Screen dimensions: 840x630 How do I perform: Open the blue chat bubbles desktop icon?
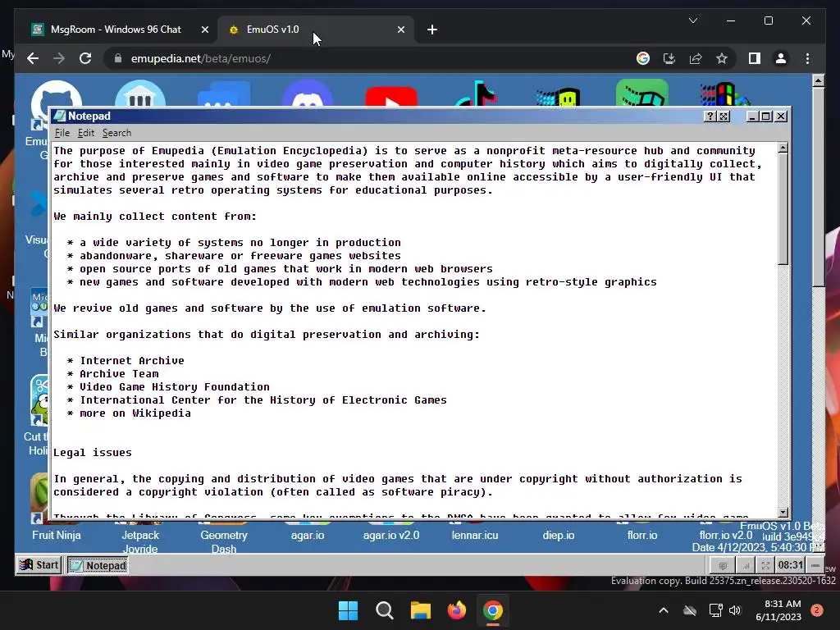tap(223, 94)
